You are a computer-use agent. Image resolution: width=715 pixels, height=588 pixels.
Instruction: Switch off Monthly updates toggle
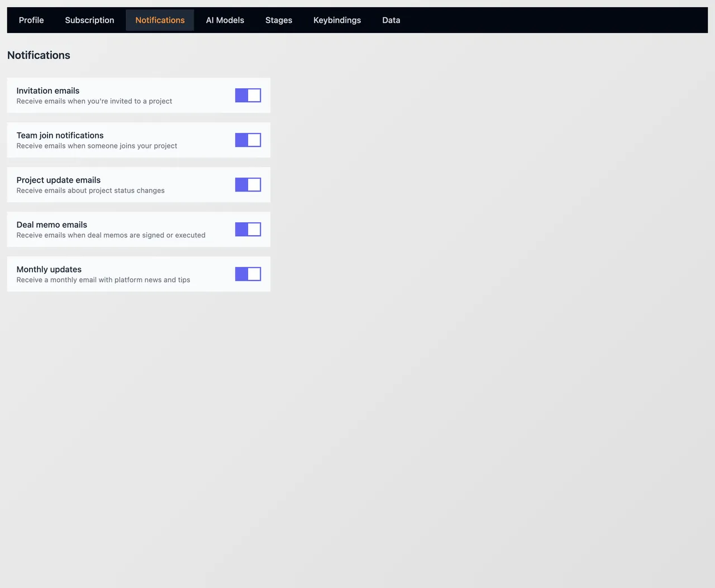coord(248,274)
